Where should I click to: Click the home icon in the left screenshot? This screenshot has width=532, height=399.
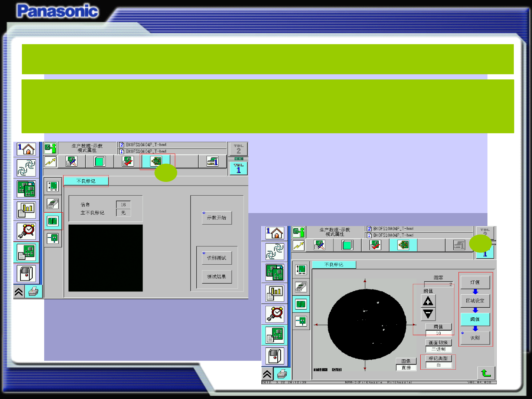click(26, 149)
